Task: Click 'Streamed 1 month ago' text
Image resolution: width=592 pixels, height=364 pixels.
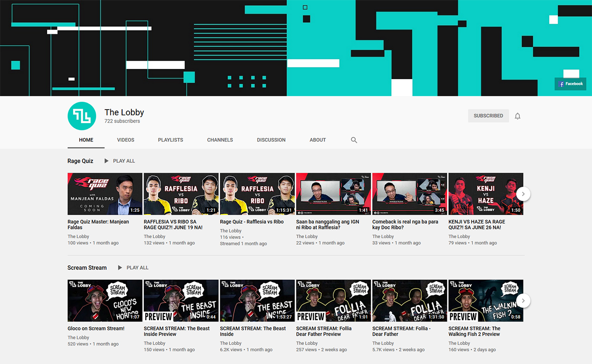Action: pos(244,244)
